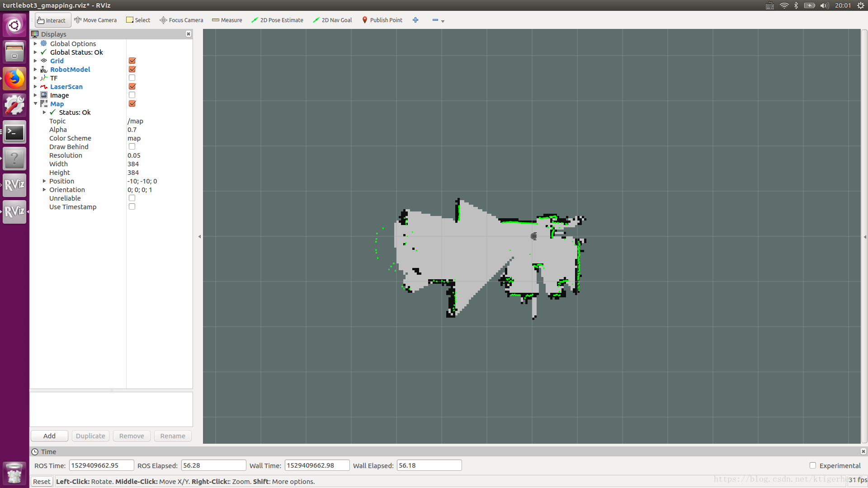Activate the Focus Camera tool

pos(181,20)
